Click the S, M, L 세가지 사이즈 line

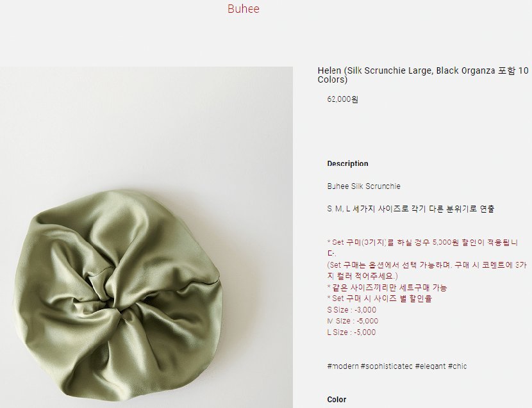pos(410,209)
